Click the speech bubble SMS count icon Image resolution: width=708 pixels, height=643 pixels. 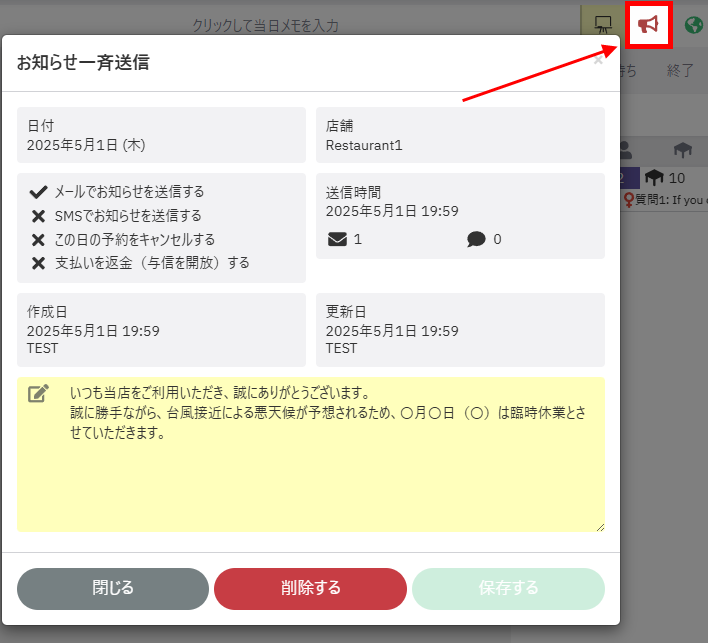point(476,239)
